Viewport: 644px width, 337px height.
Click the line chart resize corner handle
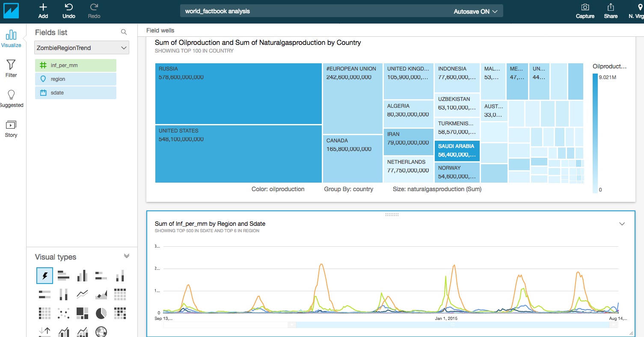631,333
